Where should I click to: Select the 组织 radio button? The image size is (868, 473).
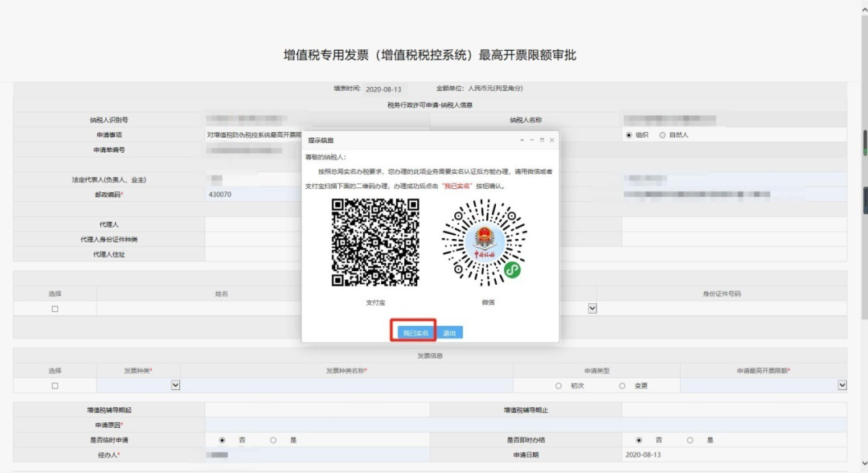pos(628,135)
